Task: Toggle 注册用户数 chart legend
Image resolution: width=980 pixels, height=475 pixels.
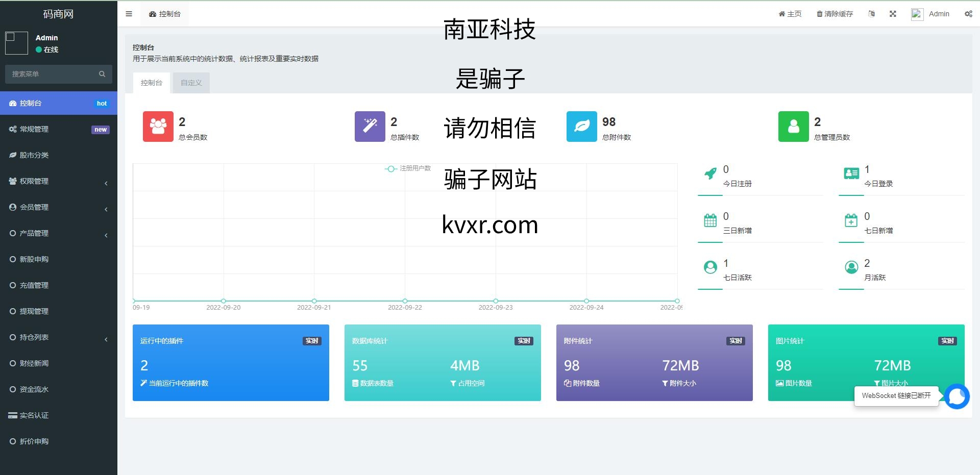Action: [x=408, y=168]
